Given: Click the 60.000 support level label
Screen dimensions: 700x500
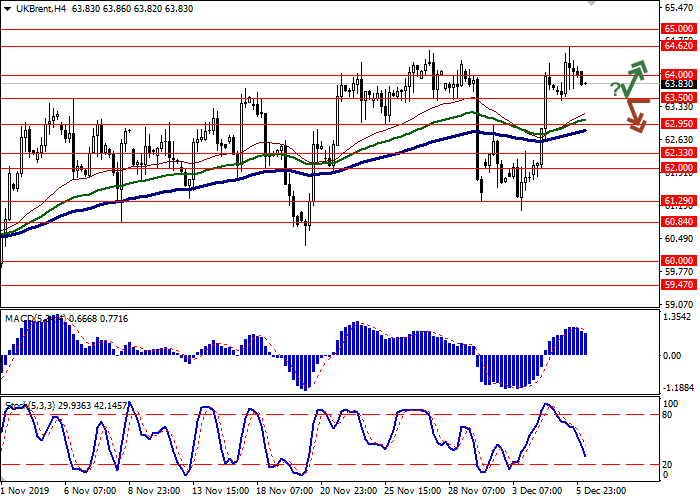Looking at the screenshot, I should [x=678, y=261].
